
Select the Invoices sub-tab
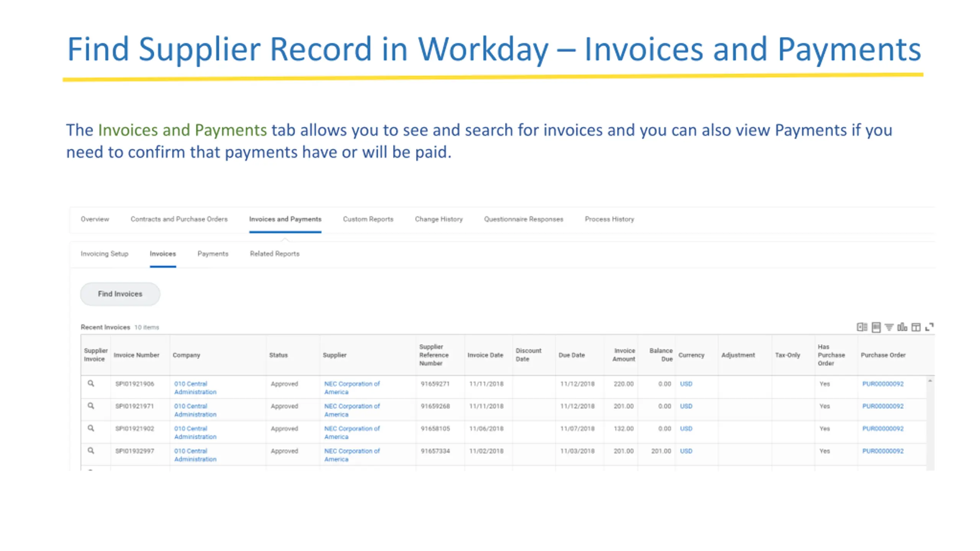[163, 254]
